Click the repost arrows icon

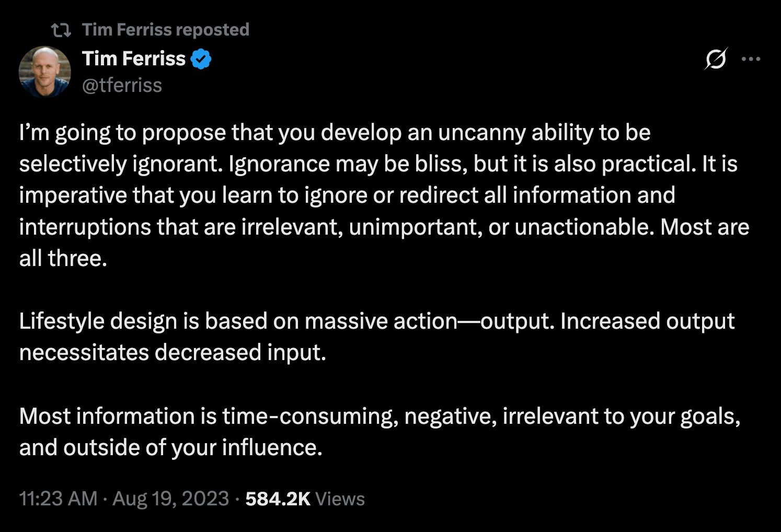[61, 30]
